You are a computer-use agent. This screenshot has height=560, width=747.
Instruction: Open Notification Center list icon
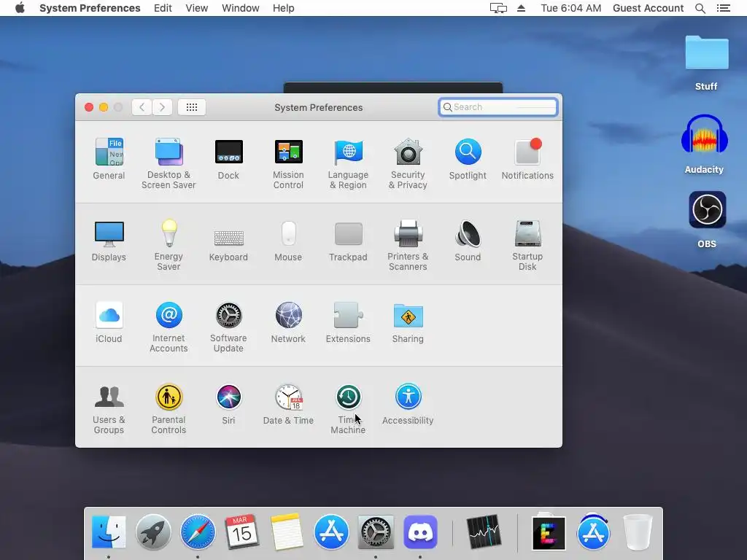point(724,8)
